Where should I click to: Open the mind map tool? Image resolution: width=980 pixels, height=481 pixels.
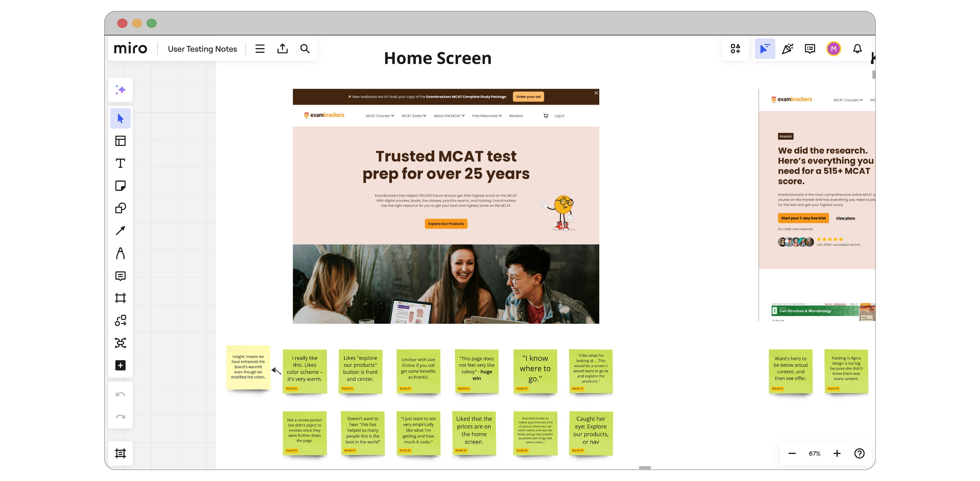(120, 343)
